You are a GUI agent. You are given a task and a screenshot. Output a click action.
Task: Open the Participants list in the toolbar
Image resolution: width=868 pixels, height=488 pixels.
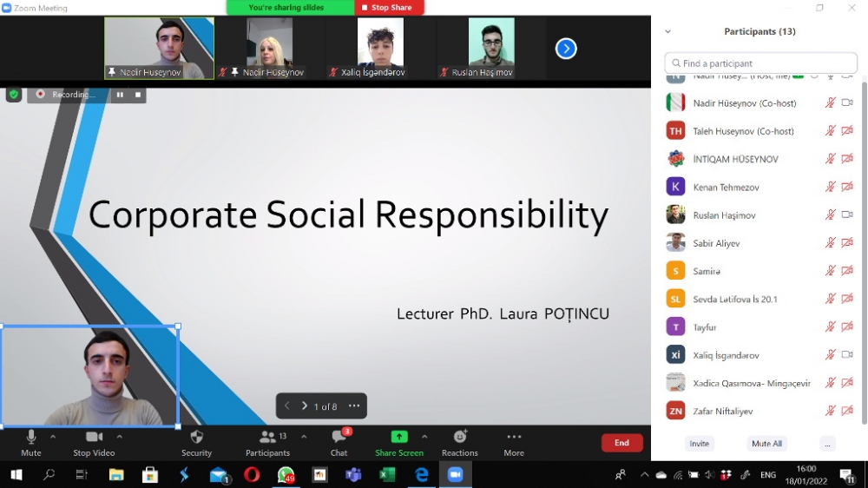tap(267, 437)
